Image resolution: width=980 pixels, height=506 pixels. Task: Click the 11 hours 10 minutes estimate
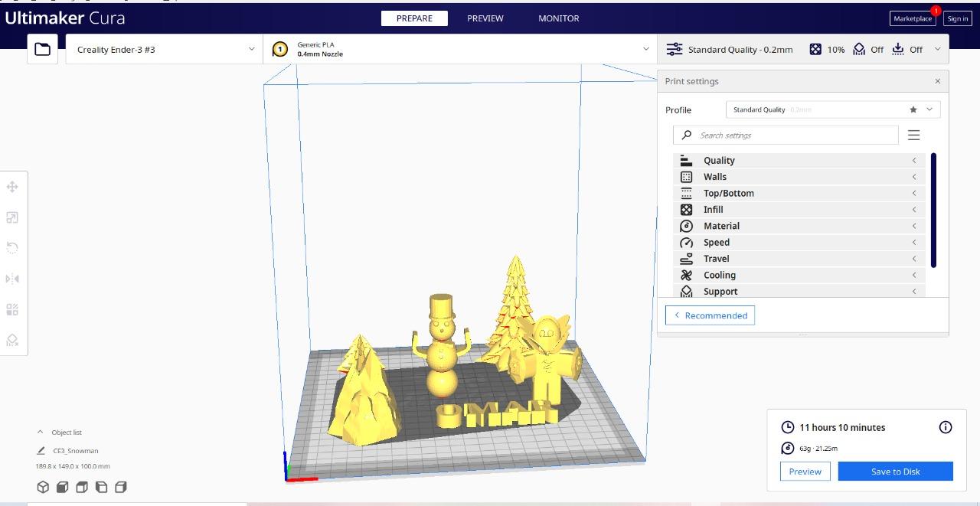coord(842,427)
